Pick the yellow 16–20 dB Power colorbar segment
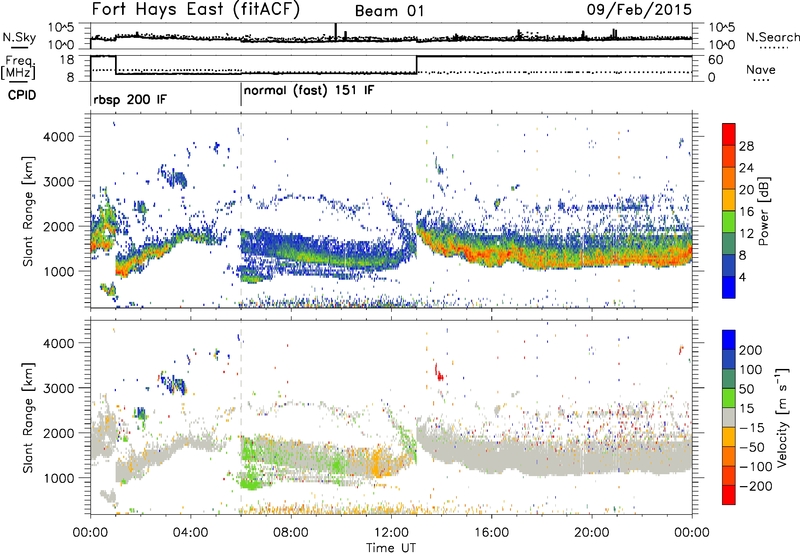 coord(729,200)
